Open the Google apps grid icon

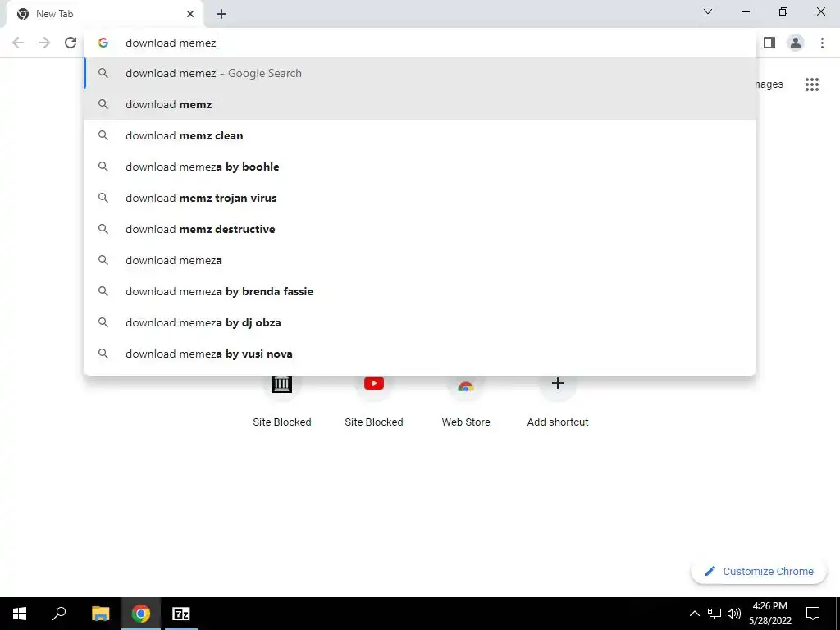pyautogui.click(x=811, y=84)
